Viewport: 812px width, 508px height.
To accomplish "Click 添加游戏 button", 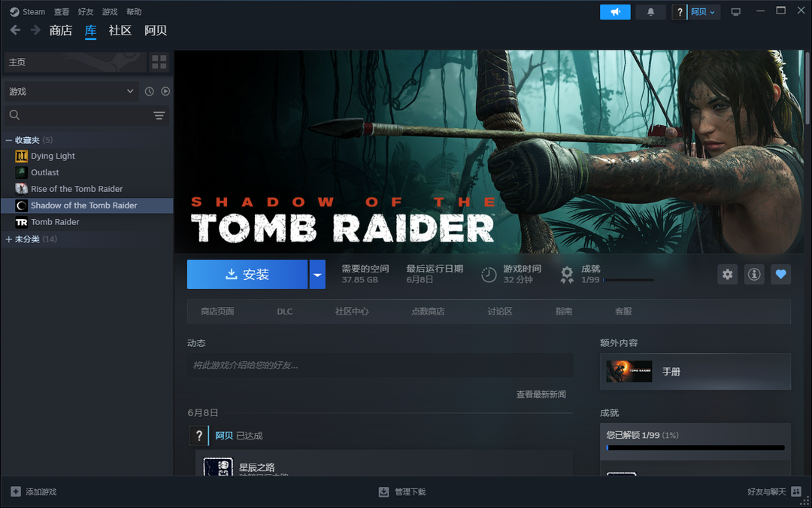I will (34, 491).
